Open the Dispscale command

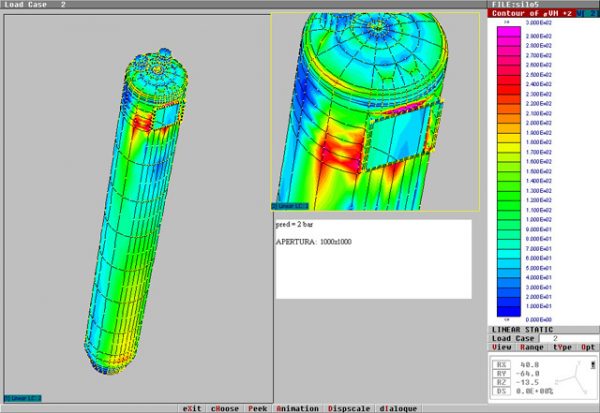[x=349, y=408]
